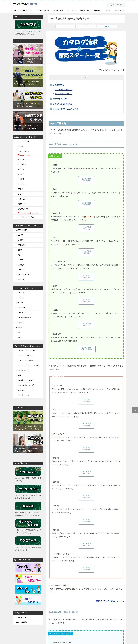Open the オーダー menu item

pyautogui.click(x=107, y=11)
